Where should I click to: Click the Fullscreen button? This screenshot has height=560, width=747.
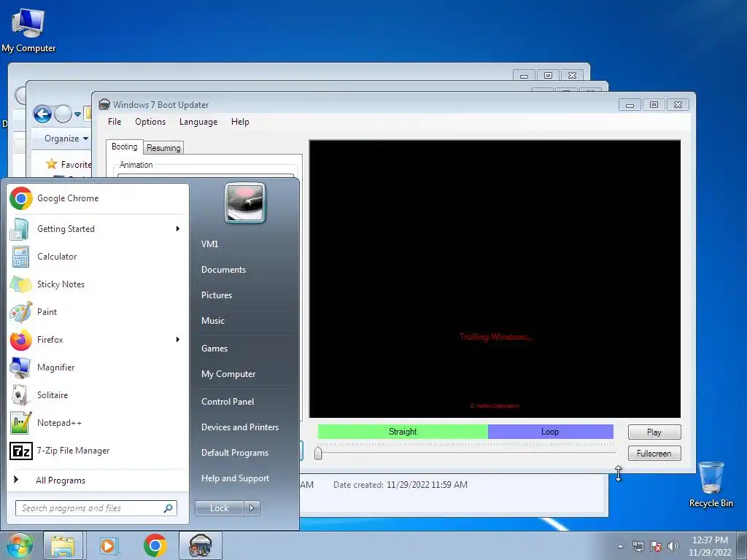point(654,454)
